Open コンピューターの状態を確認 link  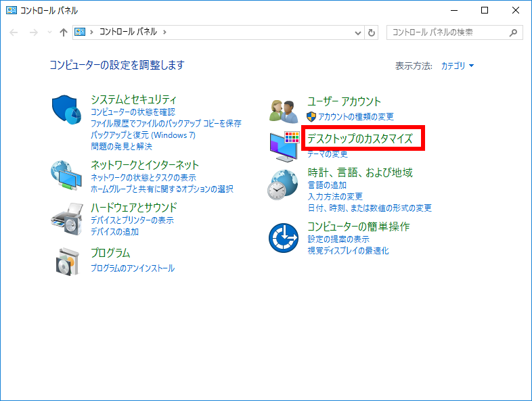(133, 112)
